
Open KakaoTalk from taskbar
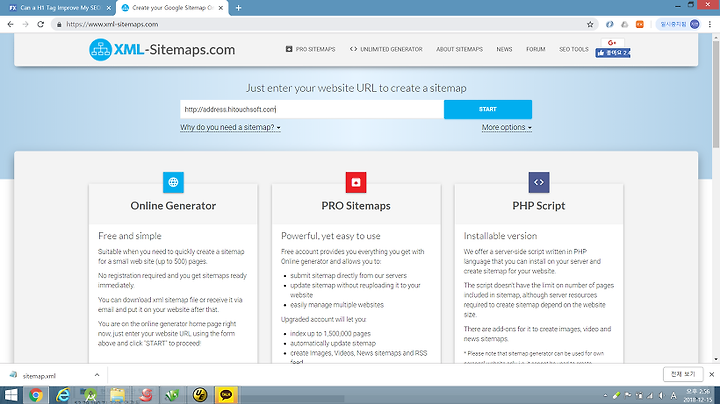coord(226,395)
